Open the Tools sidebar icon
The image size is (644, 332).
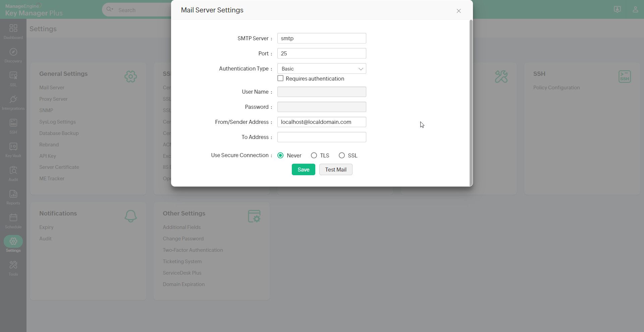click(x=13, y=265)
